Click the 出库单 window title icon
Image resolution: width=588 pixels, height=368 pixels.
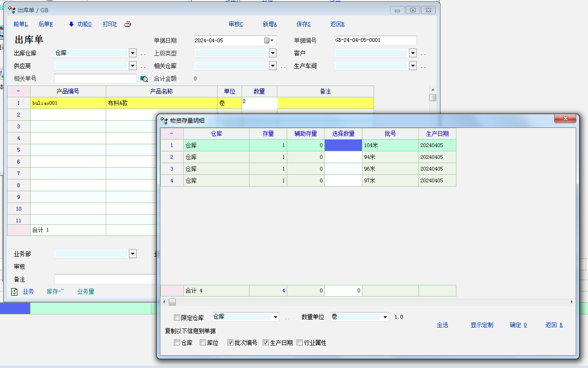12,10
